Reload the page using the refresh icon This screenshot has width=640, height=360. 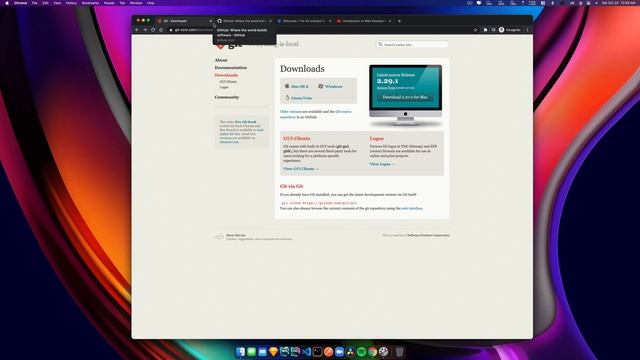(153, 30)
